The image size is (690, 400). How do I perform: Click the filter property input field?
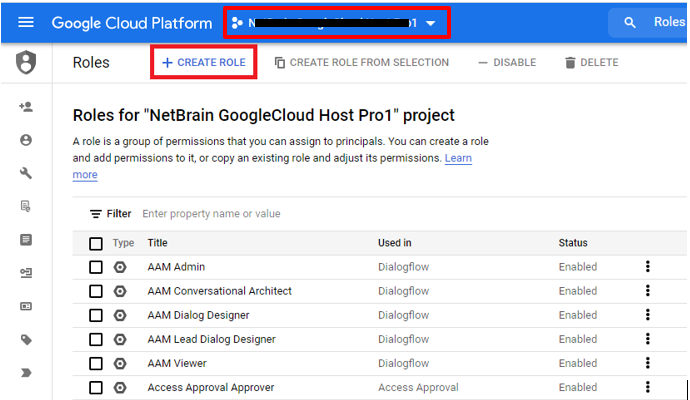click(x=211, y=214)
